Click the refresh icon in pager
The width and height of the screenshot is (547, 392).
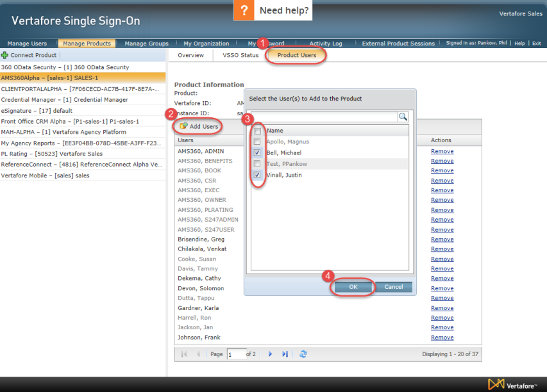point(303,354)
